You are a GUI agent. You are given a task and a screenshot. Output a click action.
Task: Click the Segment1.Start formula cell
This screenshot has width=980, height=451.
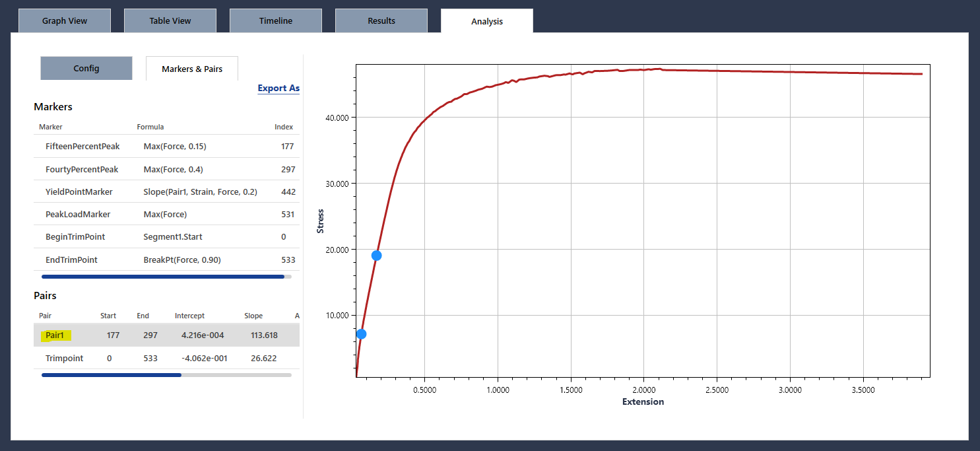[x=174, y=236]
